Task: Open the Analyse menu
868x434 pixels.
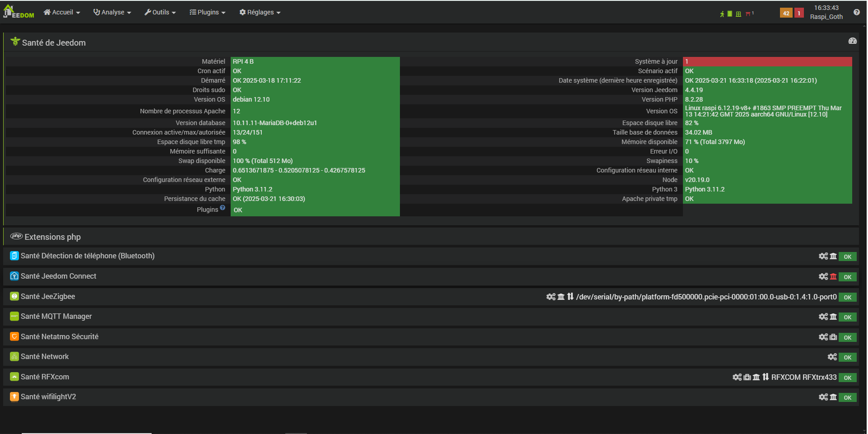Action: pos(112,12)
